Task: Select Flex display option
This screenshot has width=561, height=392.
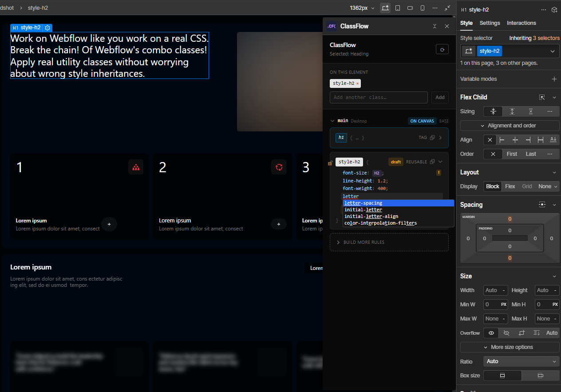Action: (x=510, y=186)
